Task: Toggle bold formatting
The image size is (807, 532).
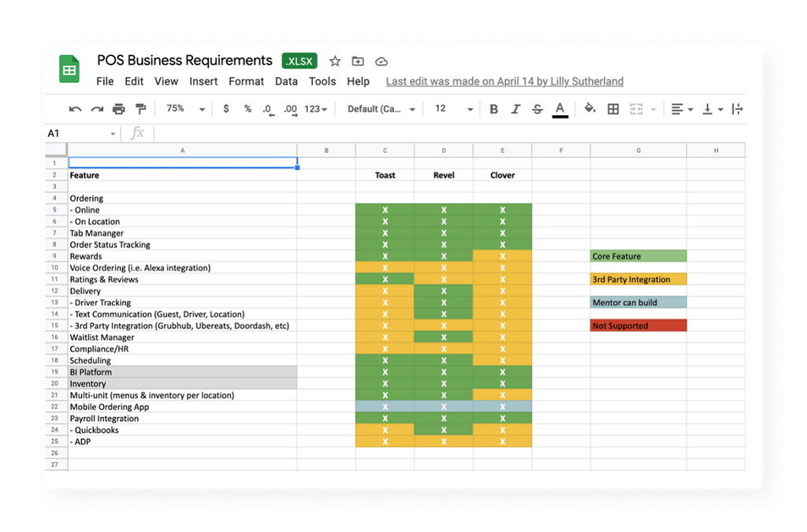Action: pos(493,109)
